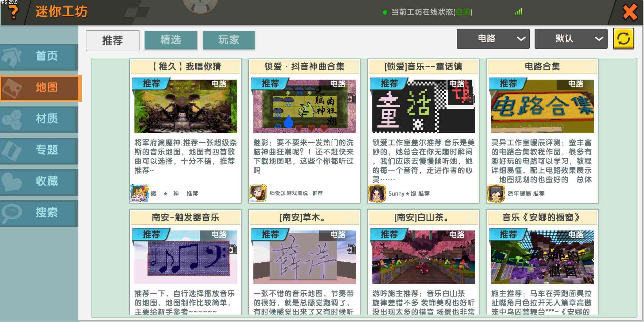This screenshot has width=644, height=322.
Task: Click download icon on 触发器音乐 thumbnail
Action: (x=233, y=249)
